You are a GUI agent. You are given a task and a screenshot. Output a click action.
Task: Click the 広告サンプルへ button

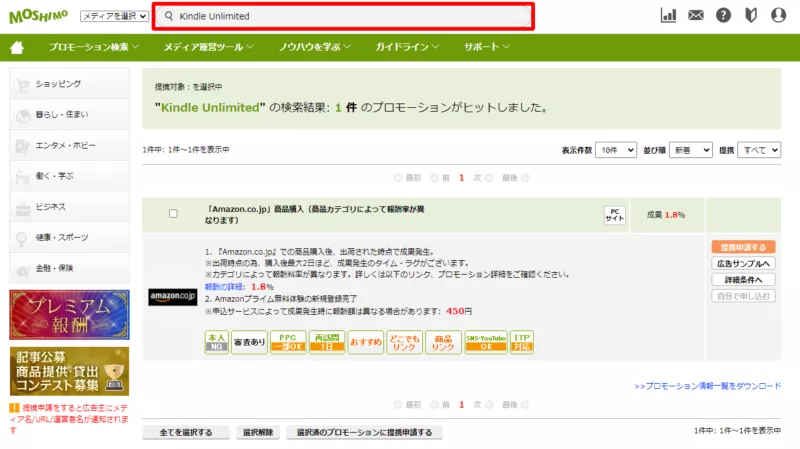[x=743, y=263]
